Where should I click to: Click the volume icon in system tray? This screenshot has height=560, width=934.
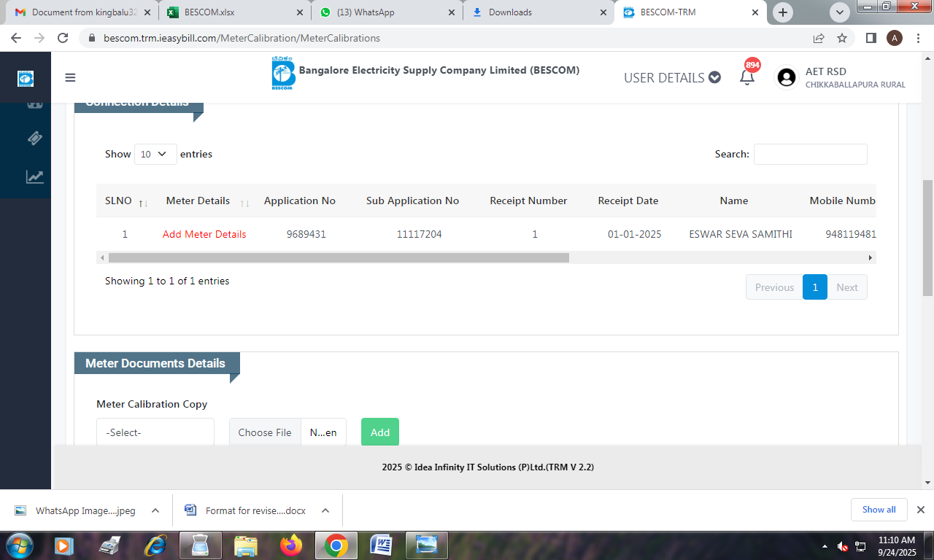pos(843,546)
